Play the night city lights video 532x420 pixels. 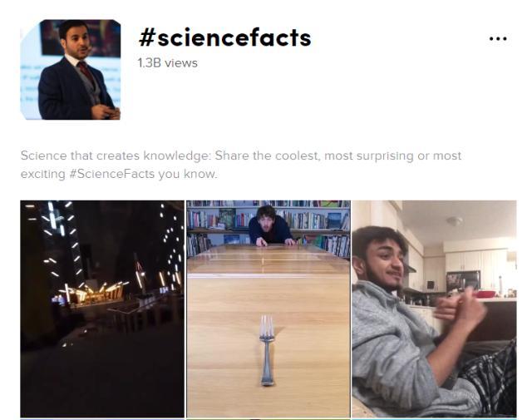point(102,309)
